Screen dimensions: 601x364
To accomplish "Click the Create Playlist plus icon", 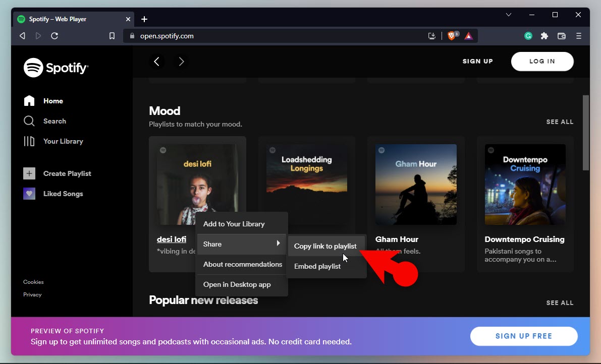I will coord(29,173).
